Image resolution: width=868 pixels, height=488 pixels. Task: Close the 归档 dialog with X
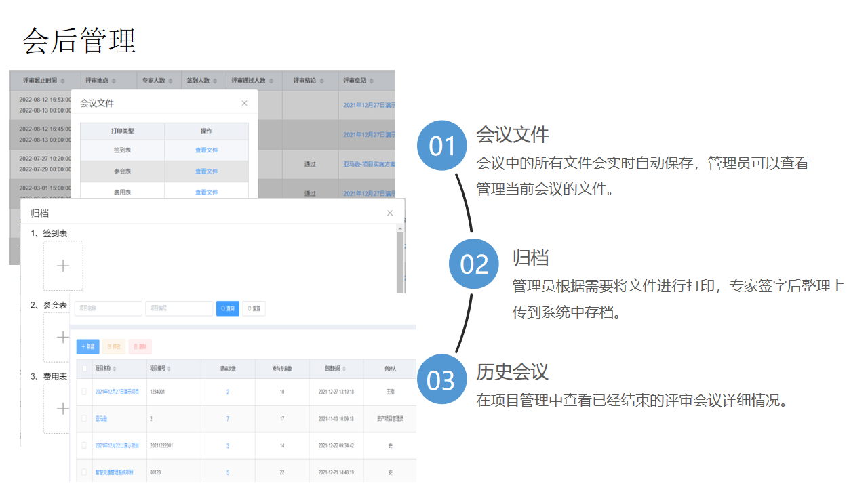[390, 213]
